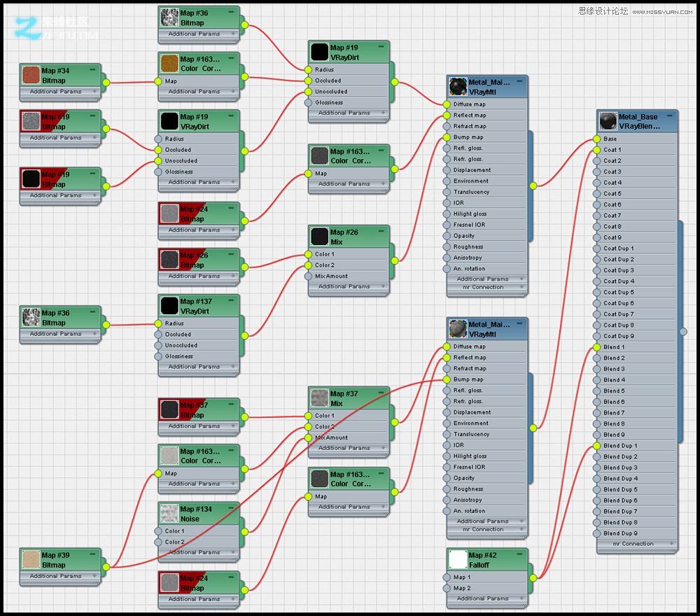
Task: Collapse the Map #42 Falloff node
Action: (x=519, y=554)
